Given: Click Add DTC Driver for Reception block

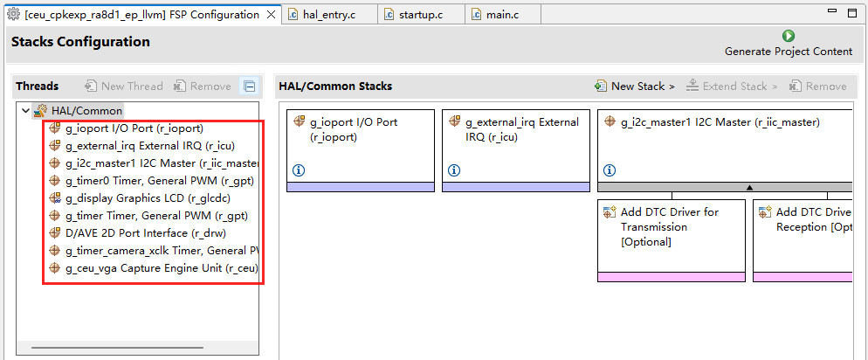Looking at the screenshot, I should (x=803, y=240).
